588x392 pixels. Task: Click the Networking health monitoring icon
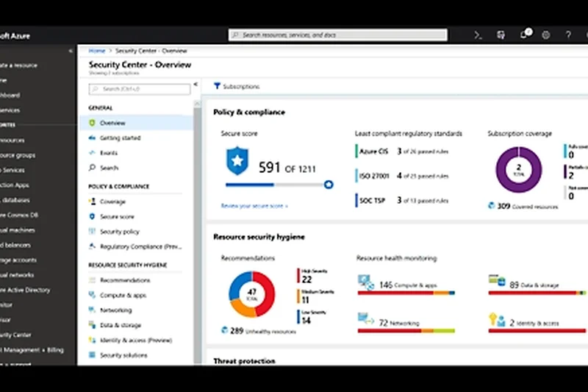coord(366,319)
